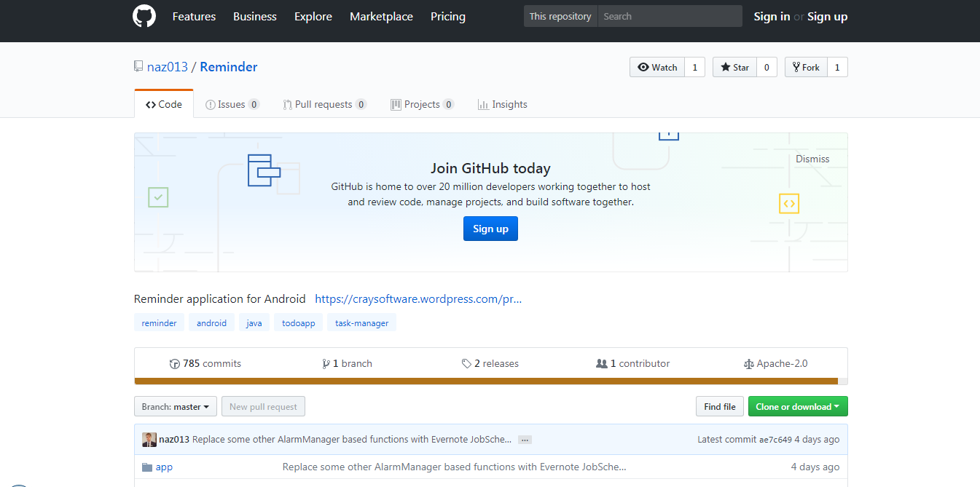This screenshot has height=487, width=980.
Task: Open Pricing in the top navigation
Action: pyautogui.click(x=448, y=16)
